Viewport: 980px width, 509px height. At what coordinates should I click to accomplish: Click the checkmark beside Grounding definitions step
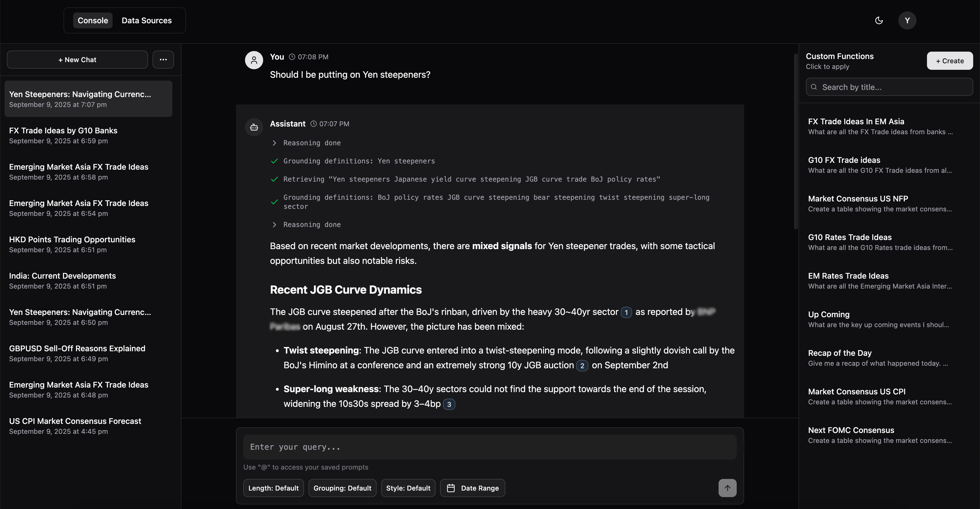click(x=275, y=161)
